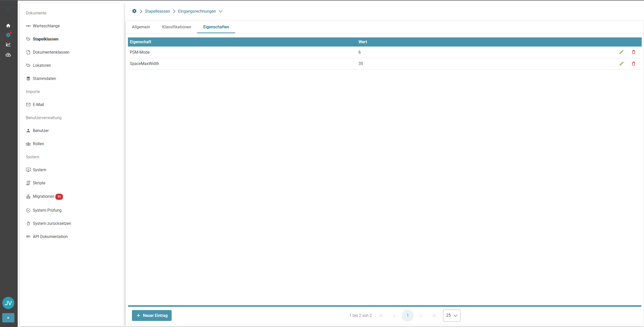Image resolution: width=644 pixels, height=327 pixels.
Task: Click the Neuer Eintrag button
Action: point(152,315)
